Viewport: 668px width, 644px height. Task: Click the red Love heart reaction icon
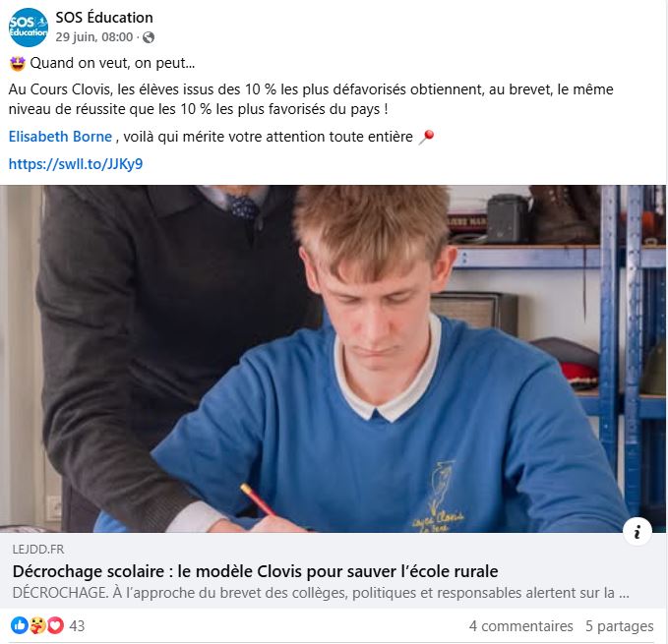coord(55,625)
